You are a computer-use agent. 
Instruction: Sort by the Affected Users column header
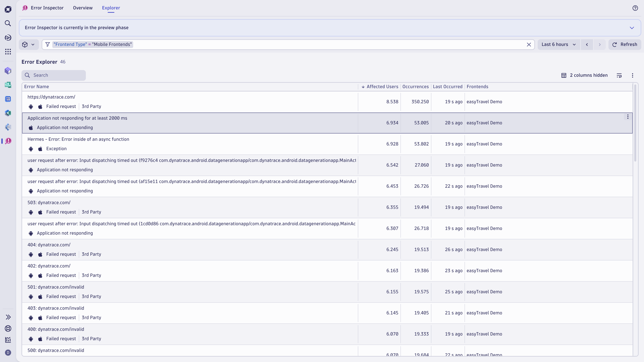coord(382,87)
